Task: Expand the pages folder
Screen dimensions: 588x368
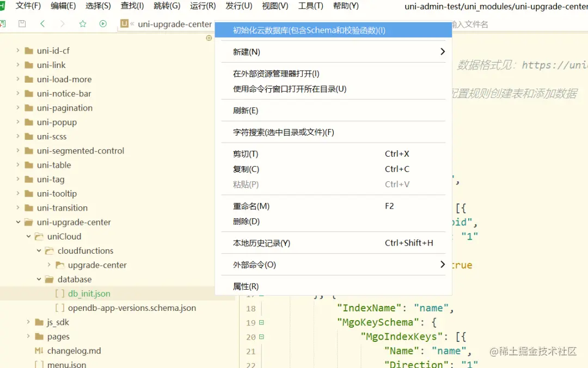Action: pos(28,336)
